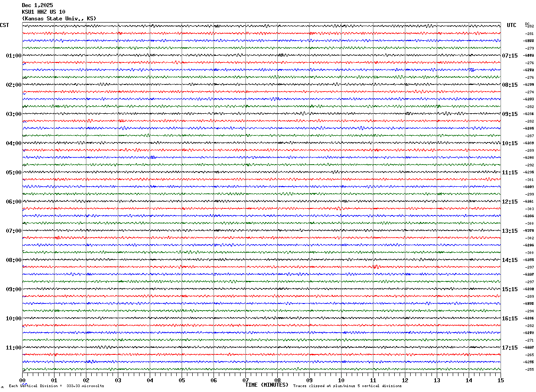Click minute 00 on the bottom axis
Screen dimensions: 536x392
tap(23, 380)
